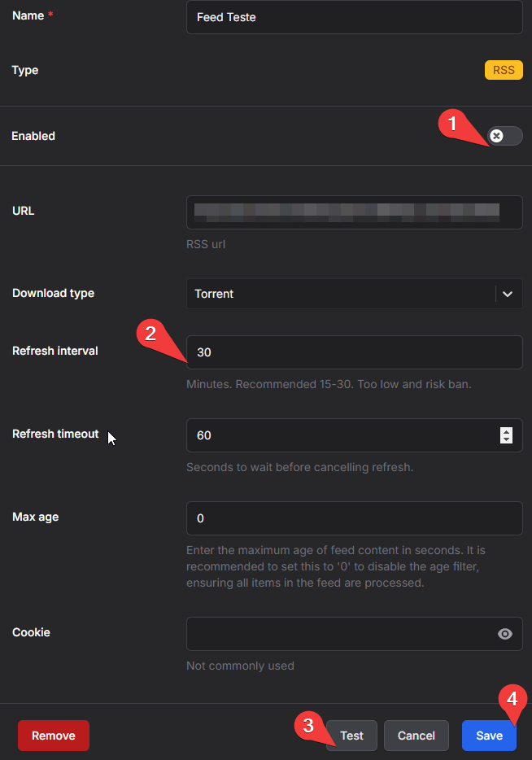Click the Name field containing Feed Teste
This screenshot has height=760, width=532.
tap(354, 17)
